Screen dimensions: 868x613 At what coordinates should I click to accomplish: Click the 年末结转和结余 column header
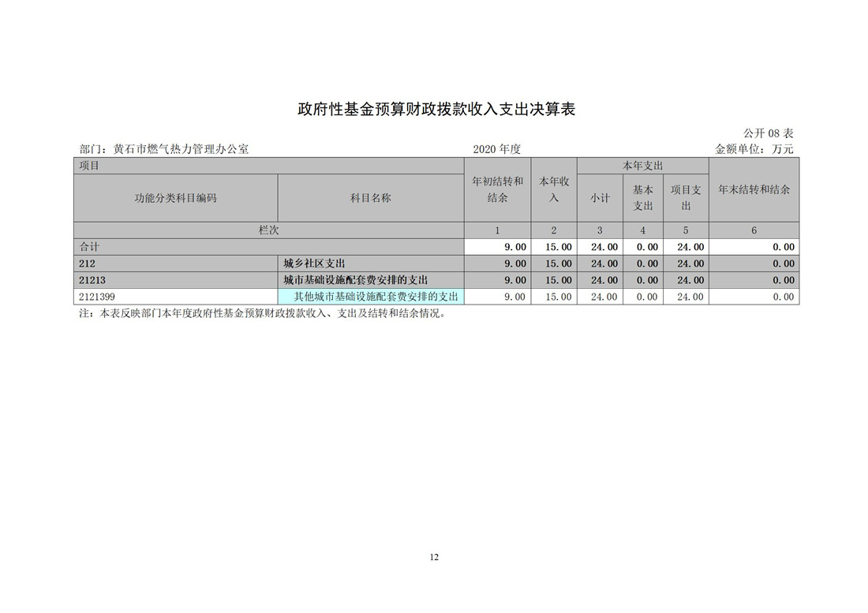tap(754, 190)
